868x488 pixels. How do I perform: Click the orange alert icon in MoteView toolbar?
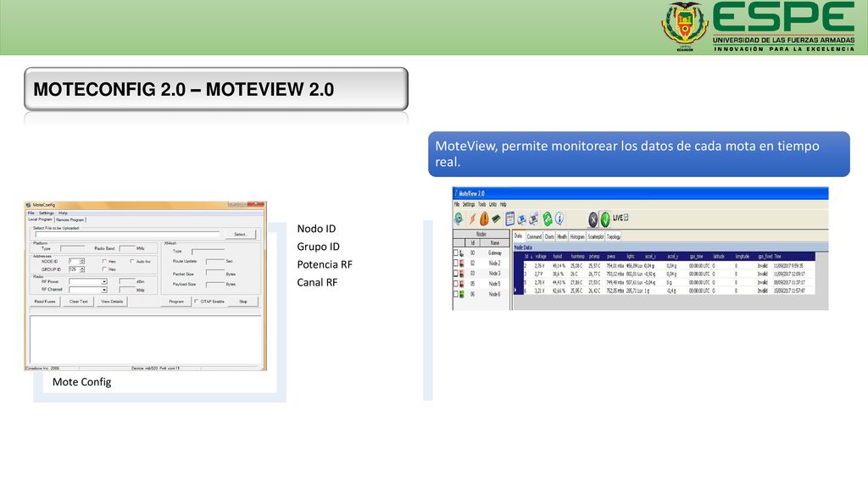pos(484,219)
